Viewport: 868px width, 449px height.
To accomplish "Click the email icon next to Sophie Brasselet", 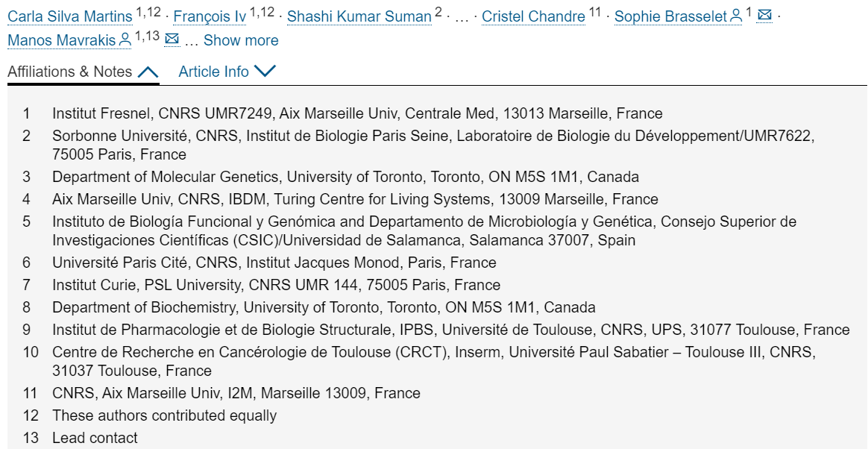I will [764, 16].
